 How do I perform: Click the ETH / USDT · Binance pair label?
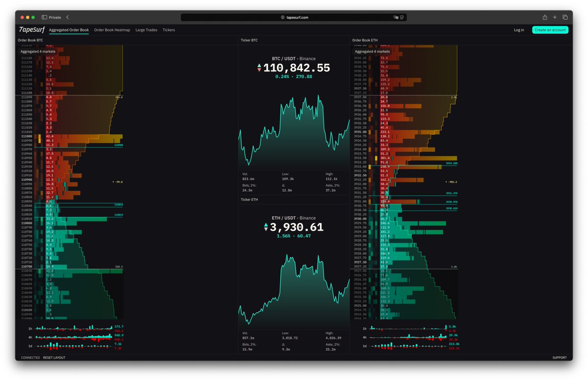coord(294,218)
